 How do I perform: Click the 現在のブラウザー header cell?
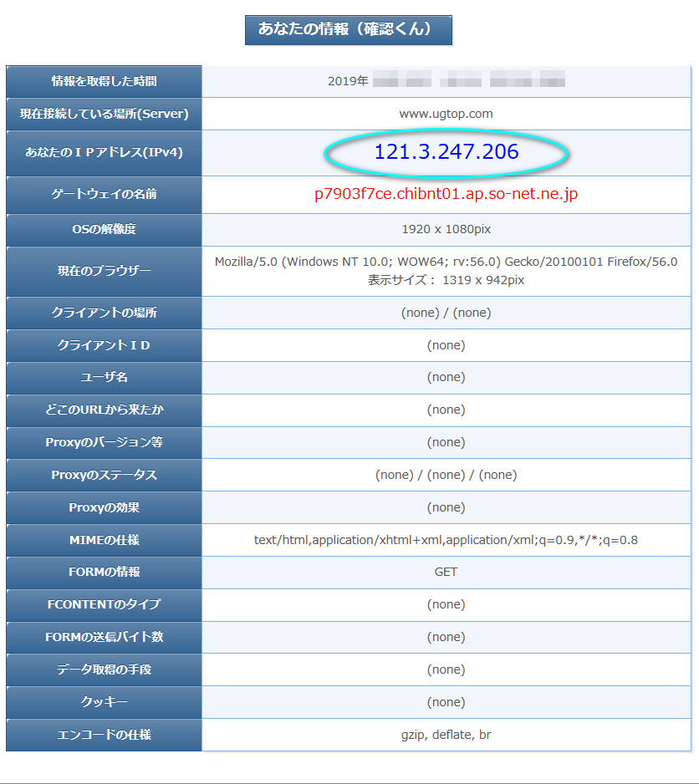point(104,272)
